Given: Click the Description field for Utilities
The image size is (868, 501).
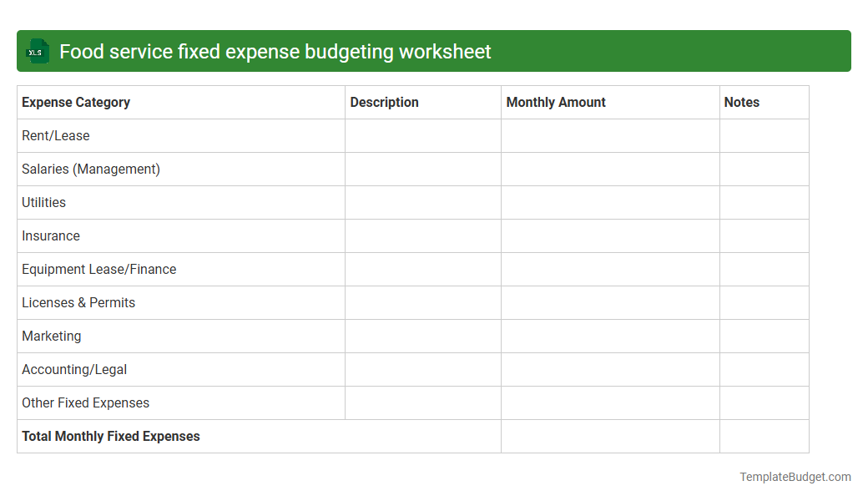Looking at the screenshot, I should [x=421, y=202].
